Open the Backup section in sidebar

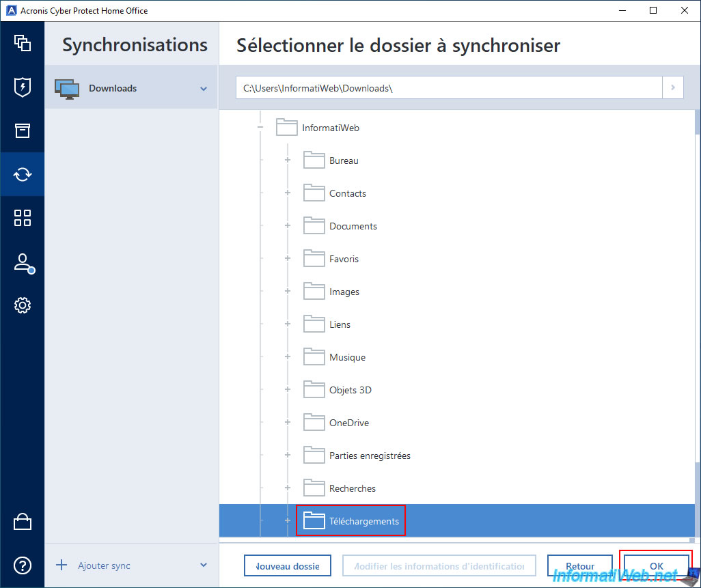23,43
